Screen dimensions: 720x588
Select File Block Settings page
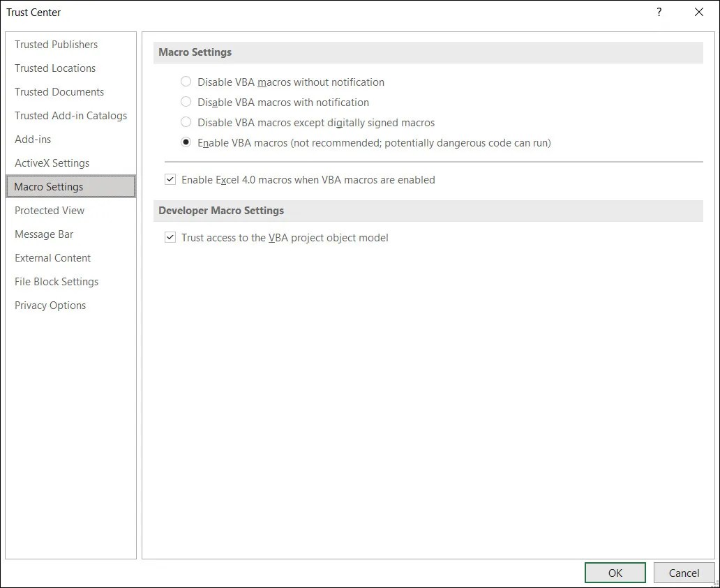click(56, 281)
